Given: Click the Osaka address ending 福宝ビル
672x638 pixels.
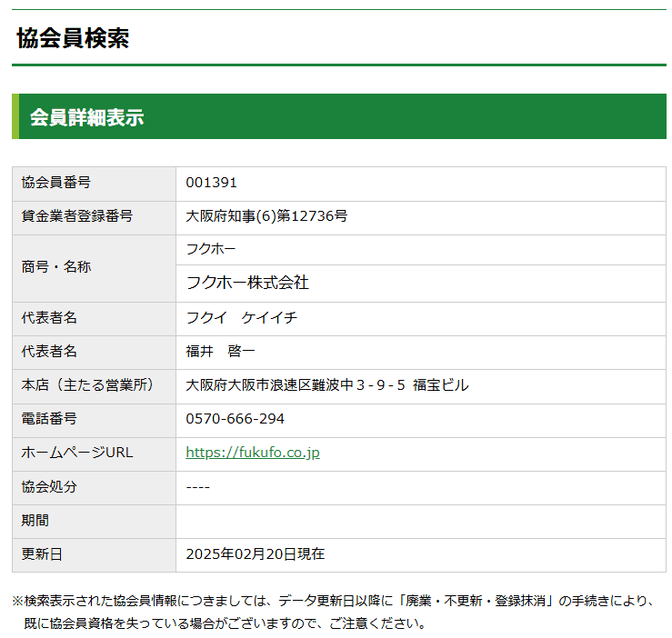Looking at the screenshot, I should 327,385.
